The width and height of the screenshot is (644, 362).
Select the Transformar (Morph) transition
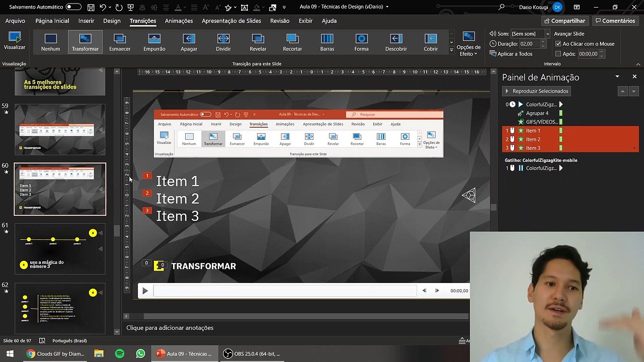[85, 42]
